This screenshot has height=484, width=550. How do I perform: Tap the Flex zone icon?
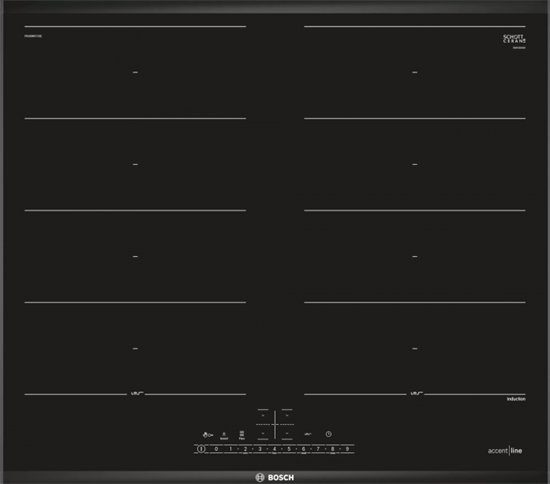pos(242,435)
